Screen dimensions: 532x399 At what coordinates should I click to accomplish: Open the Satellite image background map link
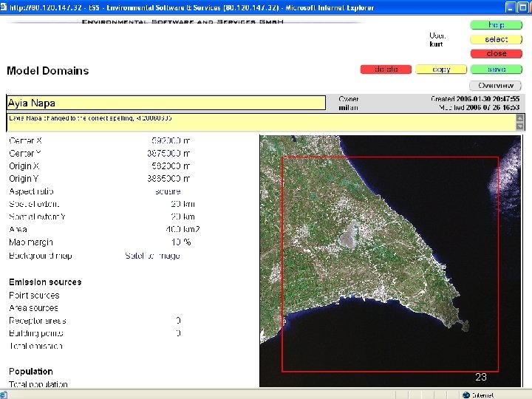(x=152, y=256)
